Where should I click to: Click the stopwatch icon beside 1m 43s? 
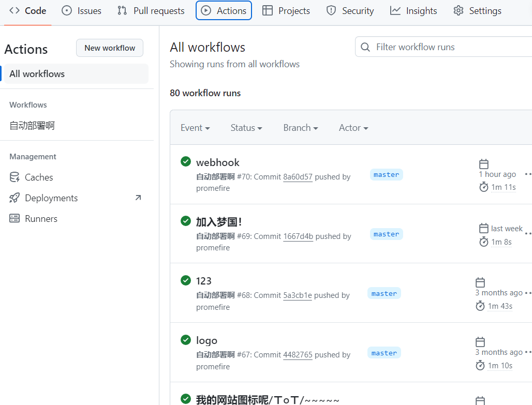point(480,306)
